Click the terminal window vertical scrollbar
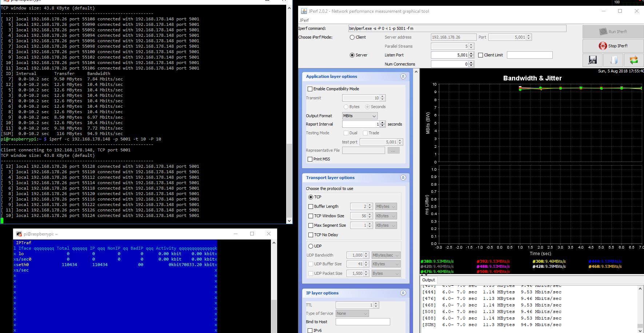 289,114
